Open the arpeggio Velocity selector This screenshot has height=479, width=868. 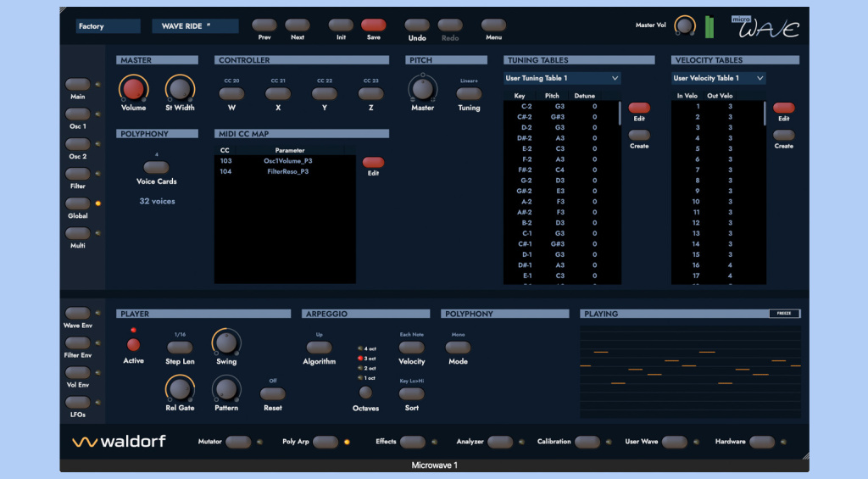pos(411,348)
